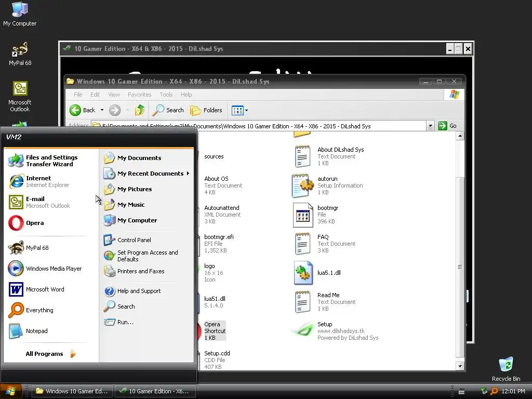Open the Views dropdown in toolbar
The height and width of the screenshot is (399, 532).
pos(246,110)
